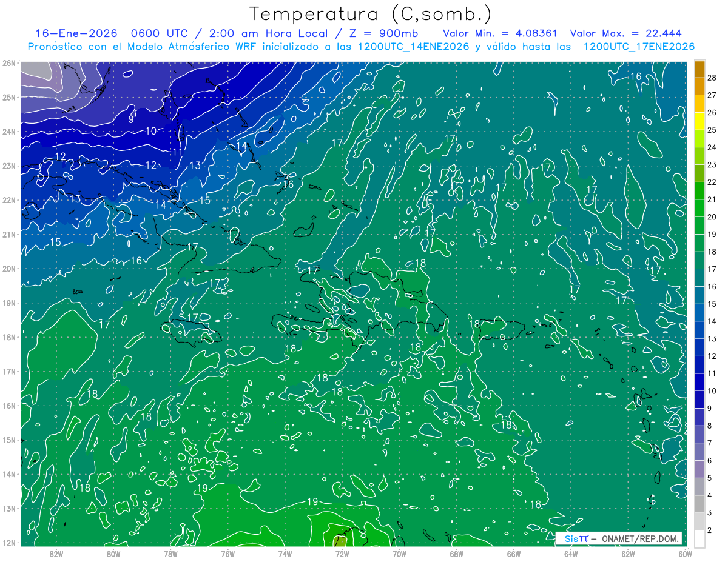728x562 pixels.
Task: Click the "17N" latitude label
Action: tap(9, 371)
